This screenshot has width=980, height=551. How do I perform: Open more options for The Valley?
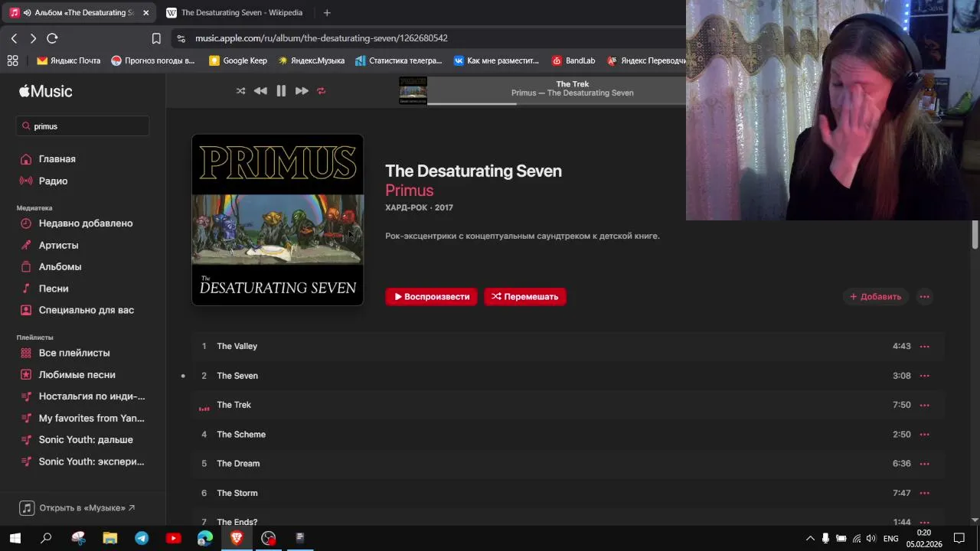pos(924,347)
